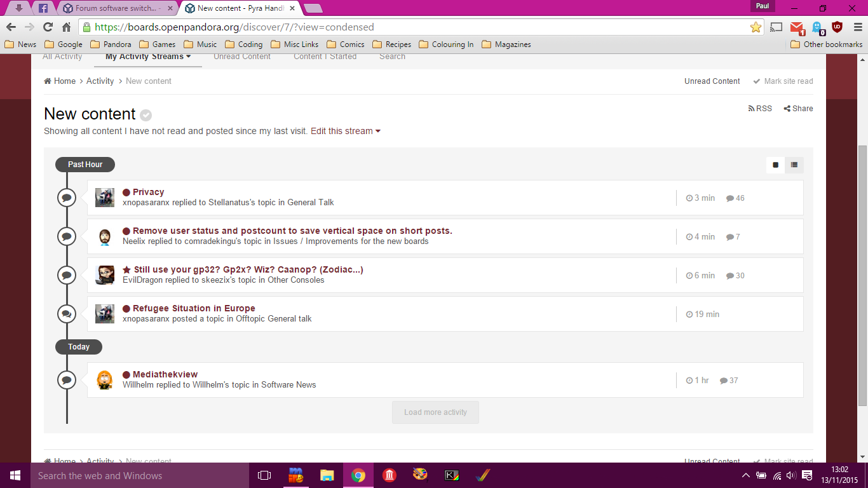Click the Load more activity button
This screenshot has width=868, height=488.
point(435,412)
